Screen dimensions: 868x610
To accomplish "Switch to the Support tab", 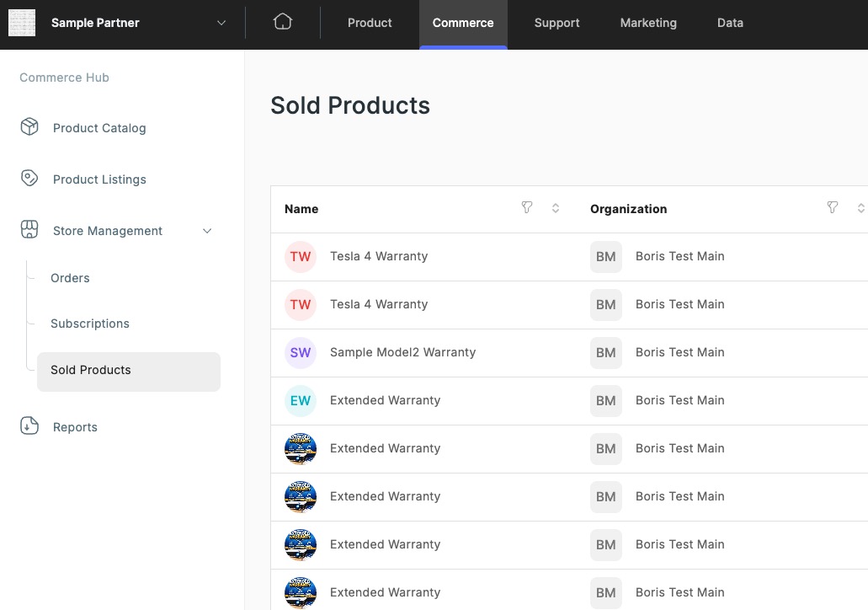I will tap(556, 23).
